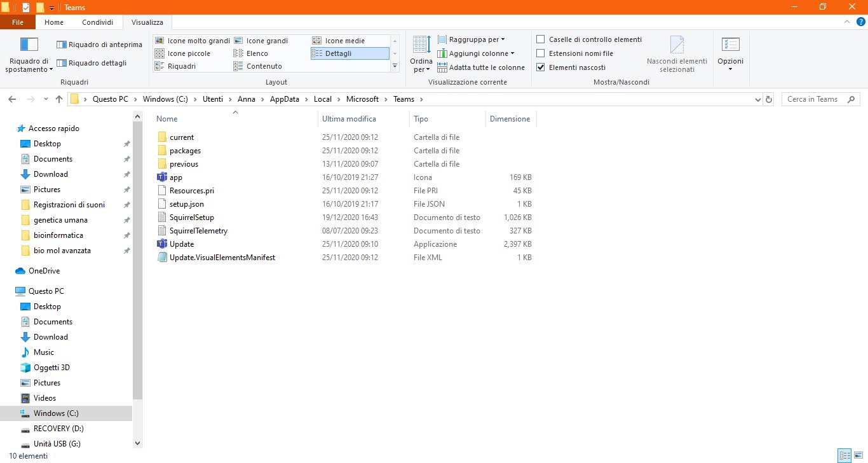The width and height of the screenshot is (868, 463).
Task: Select Icone molto grandi layout
Action: (x=193, y=41)
